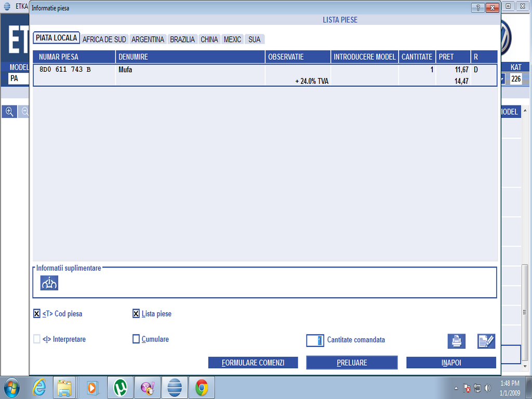
Task: Launch Google Chrome from the taskbar
Action: [x=202, y=388]
